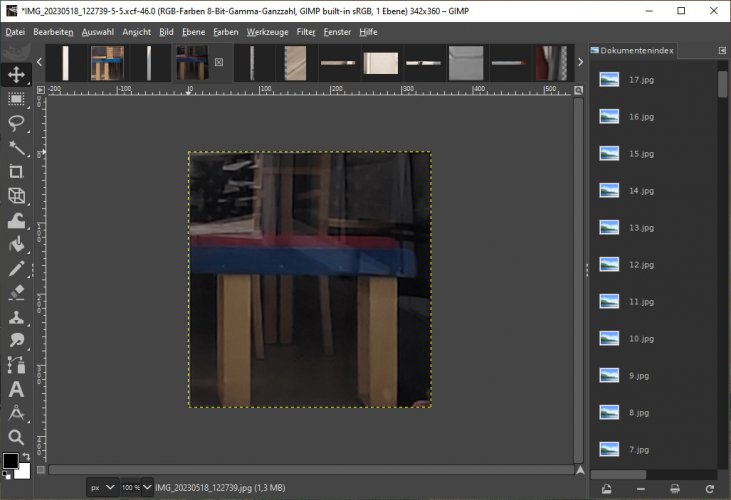Image resolution: width=731 pixels, height=500 pixels.
Task: Open the Werkzeuge menu
Action: (x=268, y=32)
